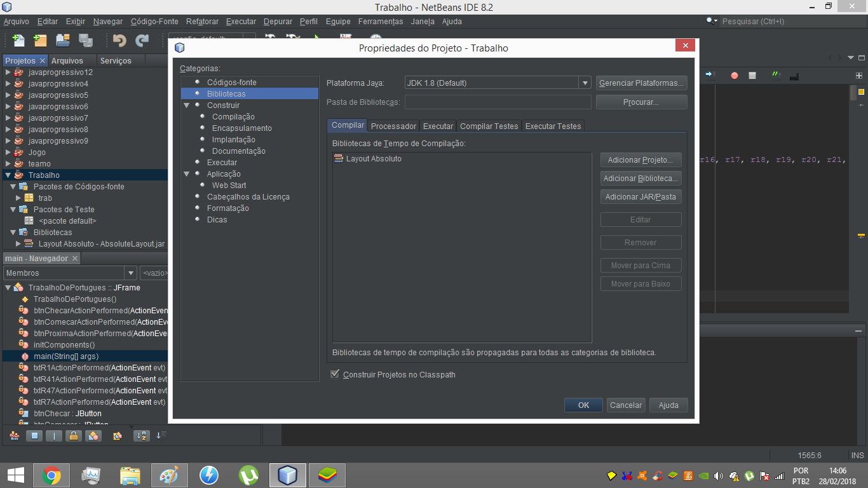Click the Uncomment lines icon
Image resolution: width=868 pixels, height=488 pixels.
pyautogui.click(x=794, y=75)
